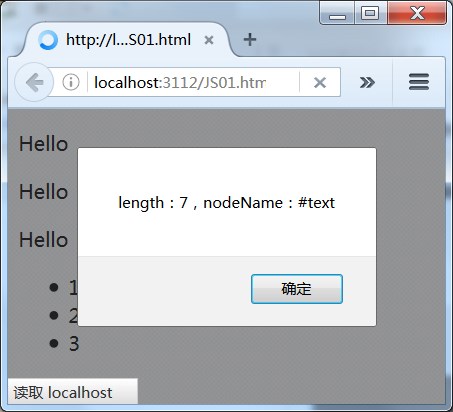Maximize the browser window
This screenshot has height=412, width=453.
coord(370,13)
